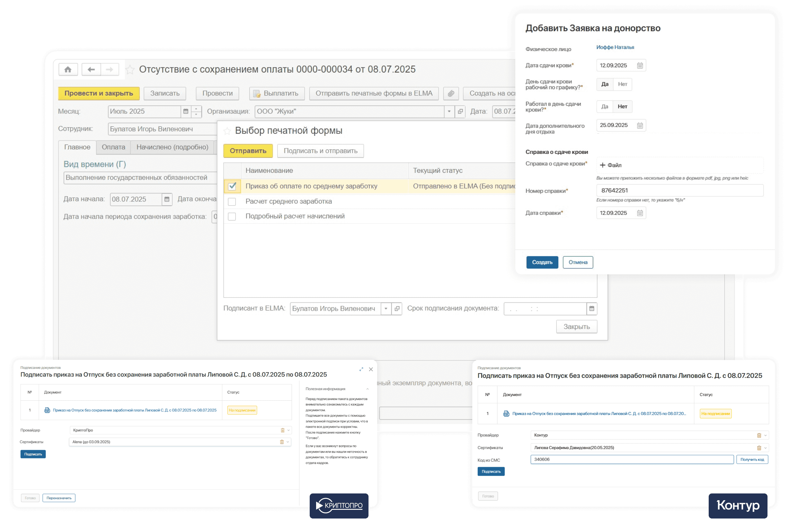The image size is (789, 532).
Task: Click the paperclip attachments icon
Action: click(451, 93)
